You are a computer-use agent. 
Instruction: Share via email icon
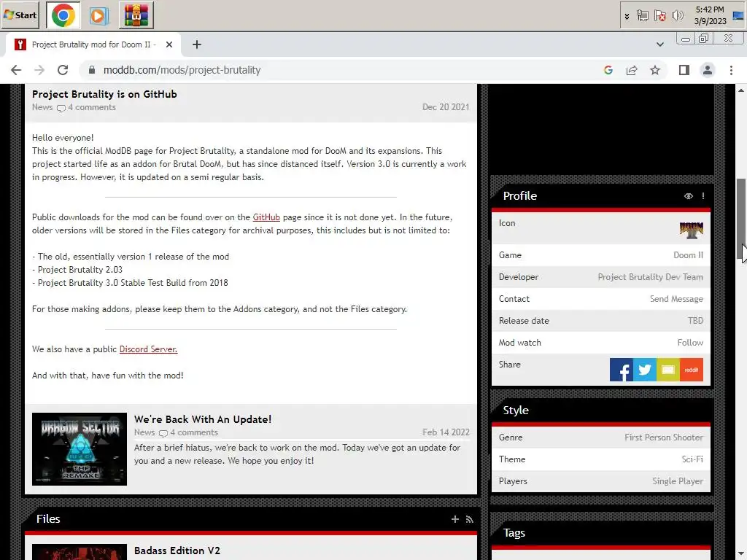[668, 370]
